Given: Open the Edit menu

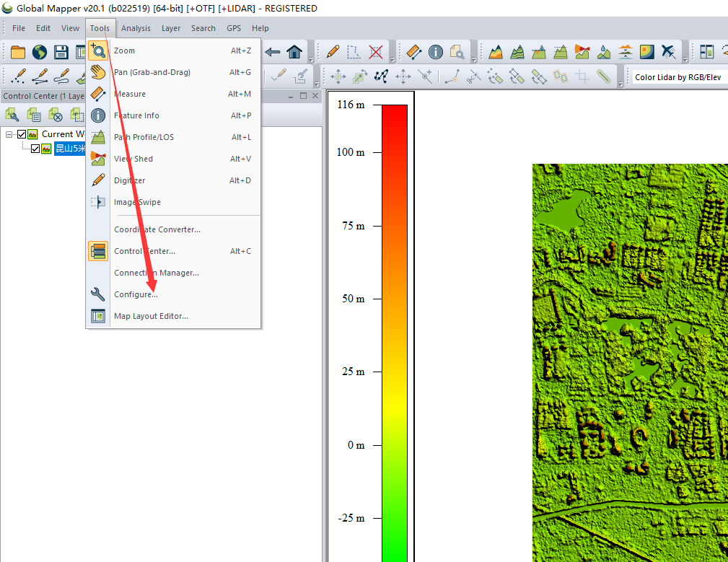Looking at the screenshot, I should coord(43,28).
